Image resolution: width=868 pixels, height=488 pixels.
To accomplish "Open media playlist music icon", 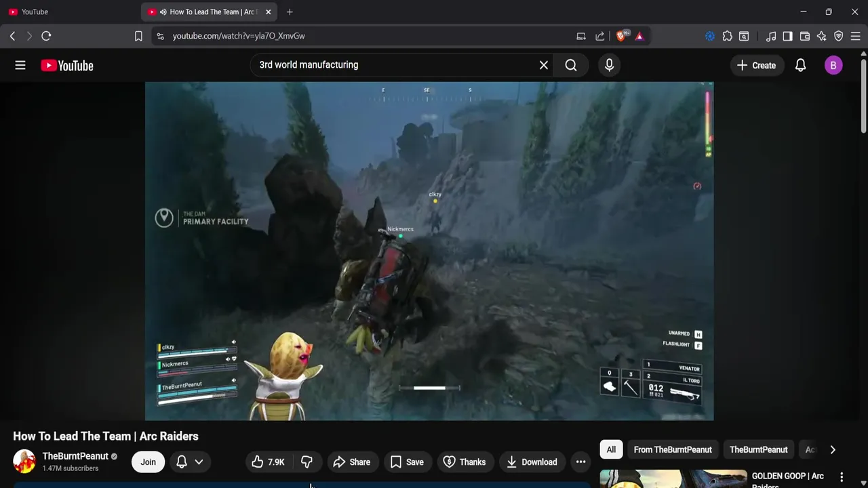I will (771, 36).
